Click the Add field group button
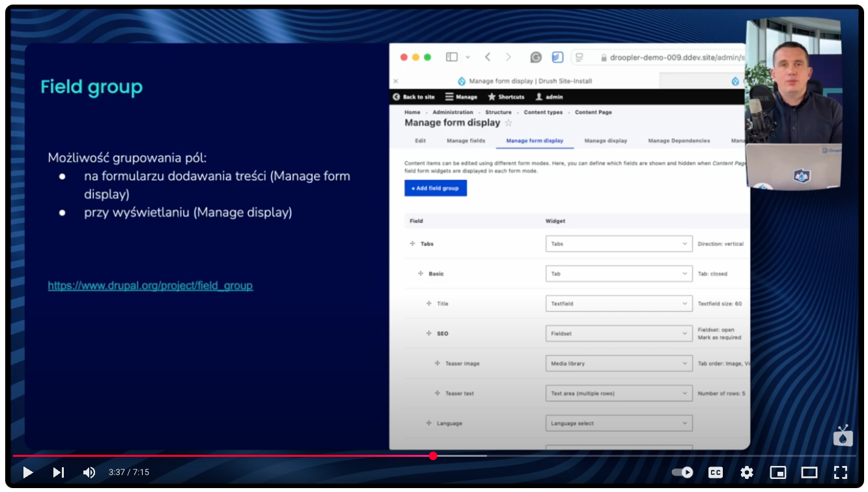Image resolution: width=868 pixels, height=492 pixels. point(435,188)
